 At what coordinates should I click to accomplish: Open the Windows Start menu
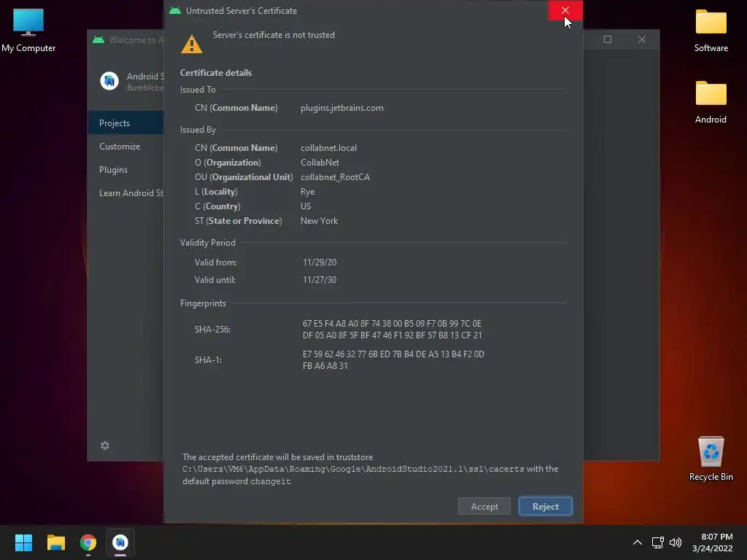click(x=23, y=542)
